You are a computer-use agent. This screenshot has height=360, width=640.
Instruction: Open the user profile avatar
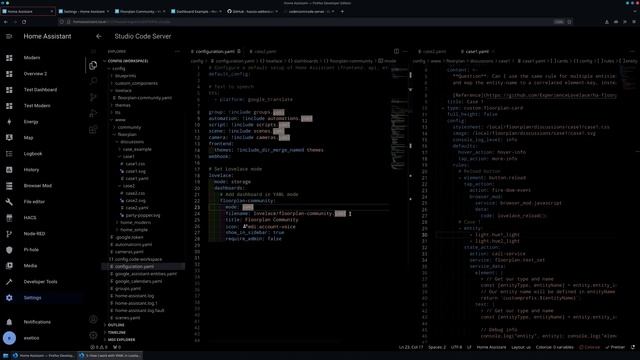point(9,338)
